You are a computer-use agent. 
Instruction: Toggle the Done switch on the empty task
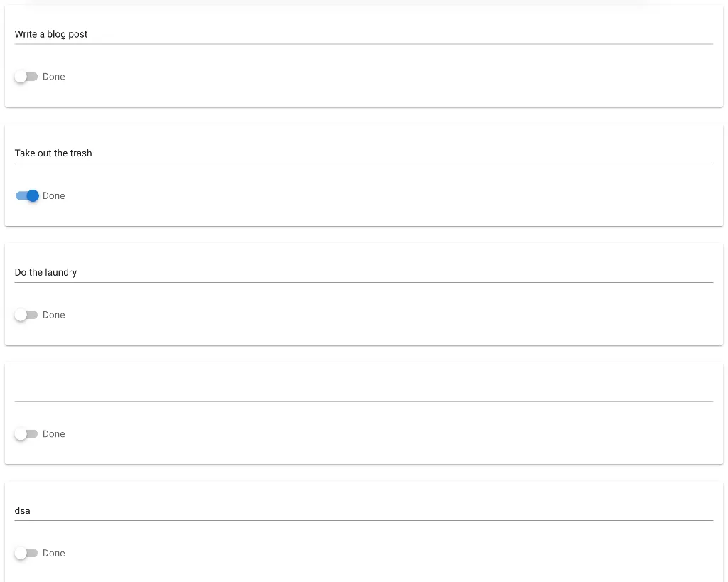(26, 434)
